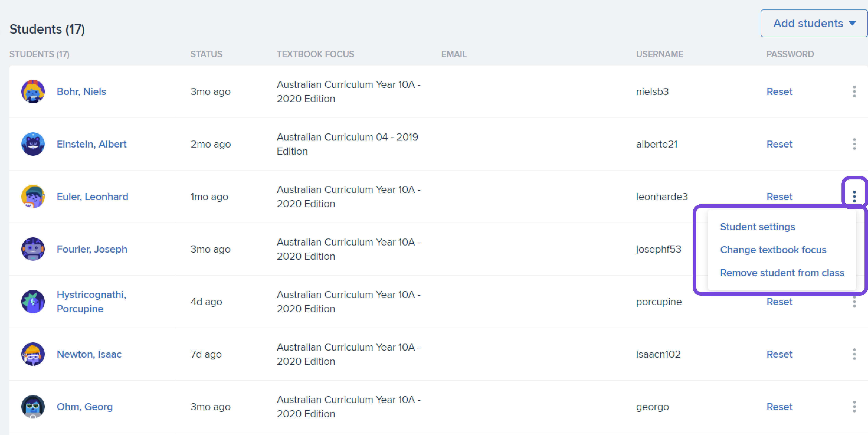This screenshot has height=435, width=868.
Task: Click the EMAIL column header
Action: pyautogui.click(x=454, y=54)
